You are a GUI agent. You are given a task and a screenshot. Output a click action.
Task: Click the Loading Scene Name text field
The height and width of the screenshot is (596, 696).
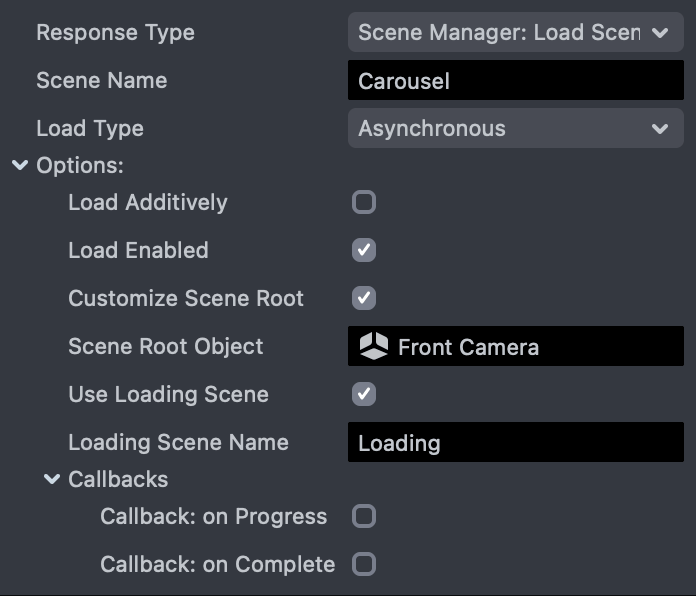click(515, 442)
